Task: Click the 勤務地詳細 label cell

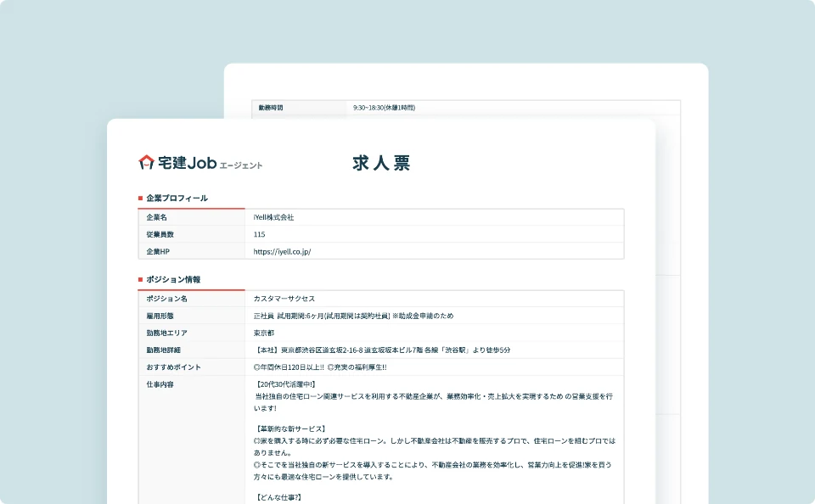Action: click(191, 350)
